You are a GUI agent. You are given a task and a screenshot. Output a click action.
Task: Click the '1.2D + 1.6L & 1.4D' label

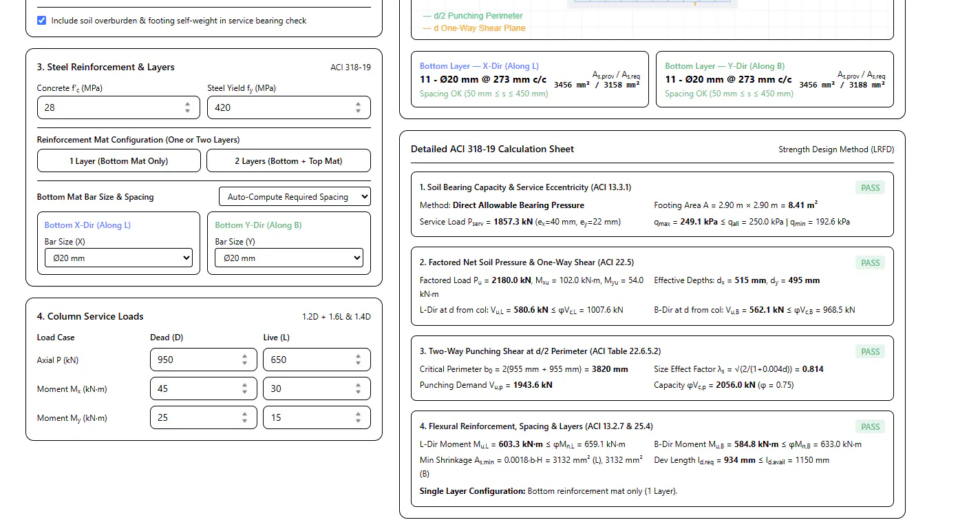coord(337,317)
